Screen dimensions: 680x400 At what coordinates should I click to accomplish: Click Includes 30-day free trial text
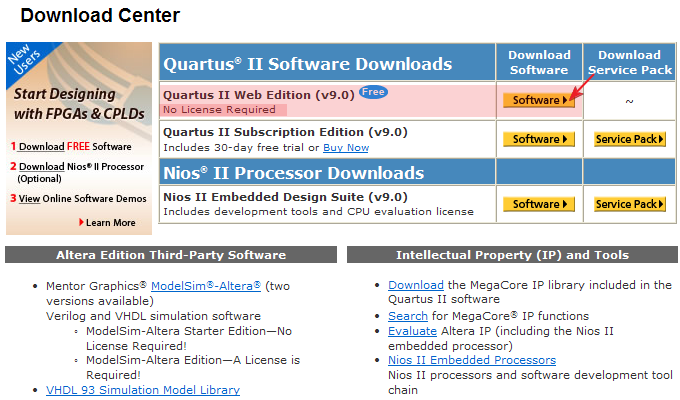point(241,148)
